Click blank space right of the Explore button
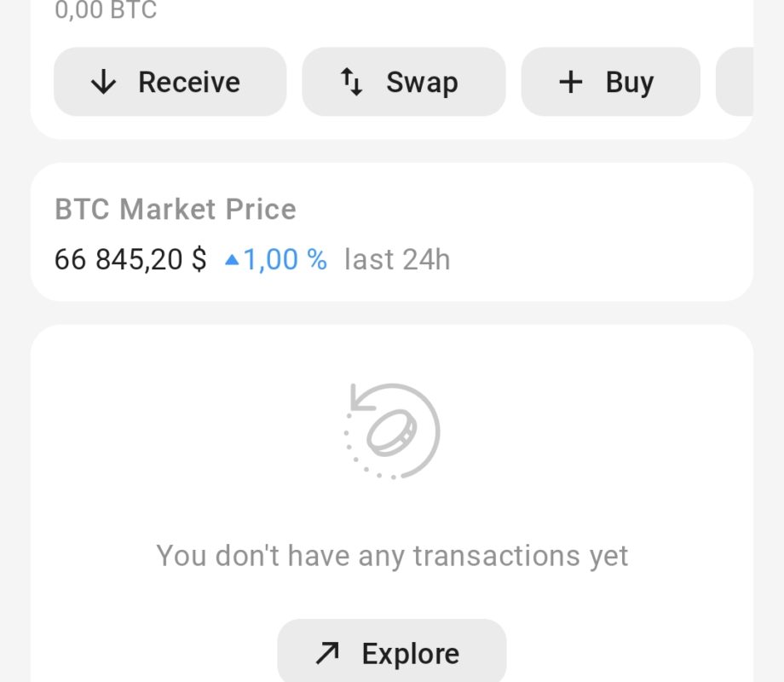This screenshot has height=682, width=784. (631, 653)
